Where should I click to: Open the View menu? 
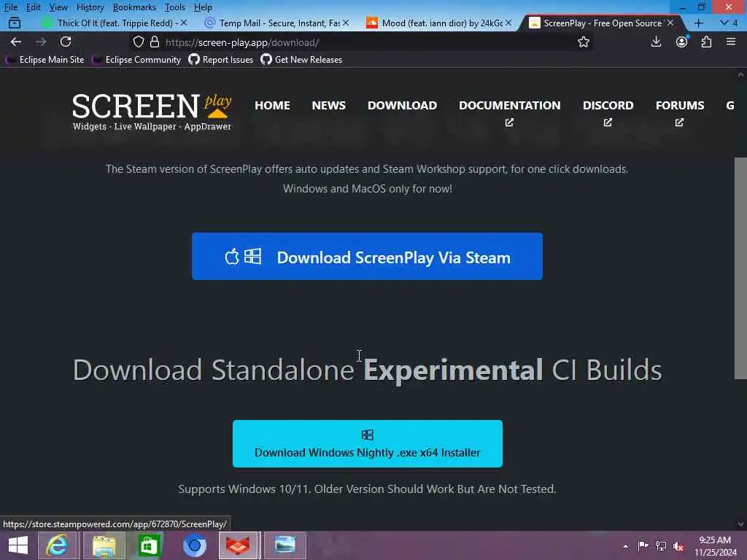coord(58,7)
